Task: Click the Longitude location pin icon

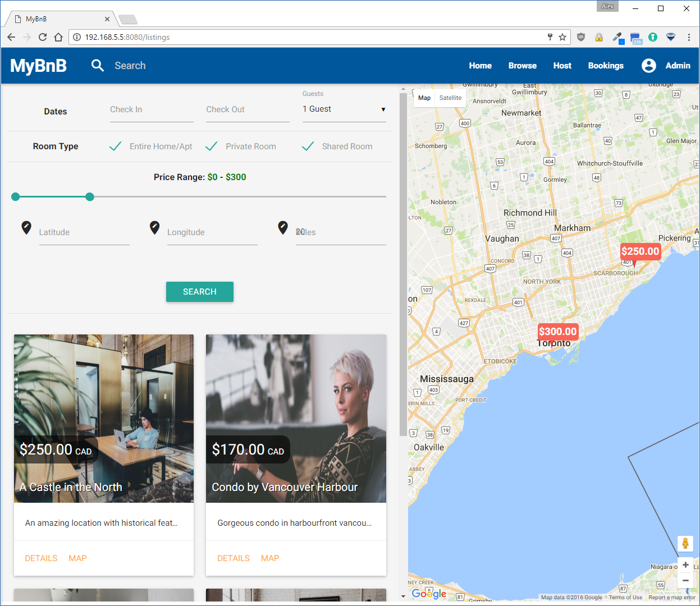Action: click(x=154, y=228)
